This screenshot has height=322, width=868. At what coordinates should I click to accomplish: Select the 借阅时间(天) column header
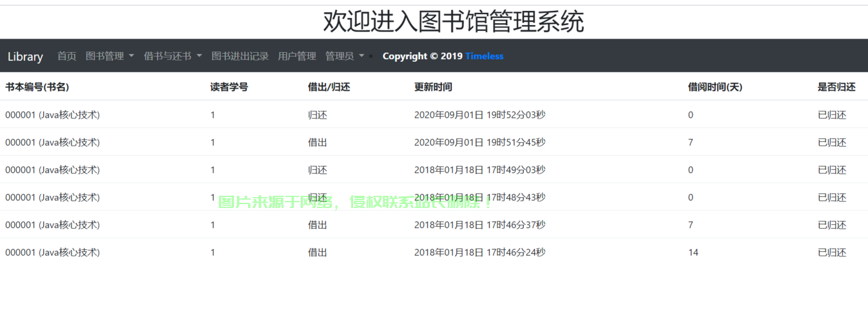click(x=715, y=87)
